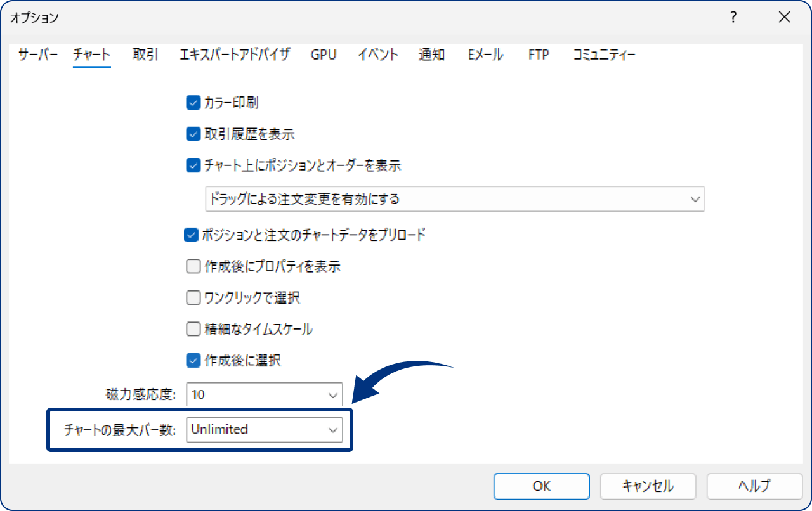This screenshot has height=511, width=812.
Task: Confirm settings with the OK button
Action: click(540, 486)
